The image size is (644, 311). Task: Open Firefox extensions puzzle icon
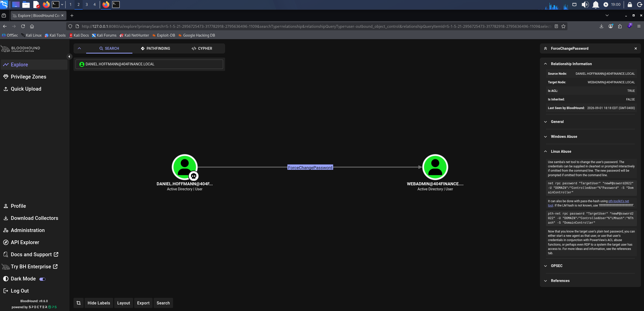point(620,26)
